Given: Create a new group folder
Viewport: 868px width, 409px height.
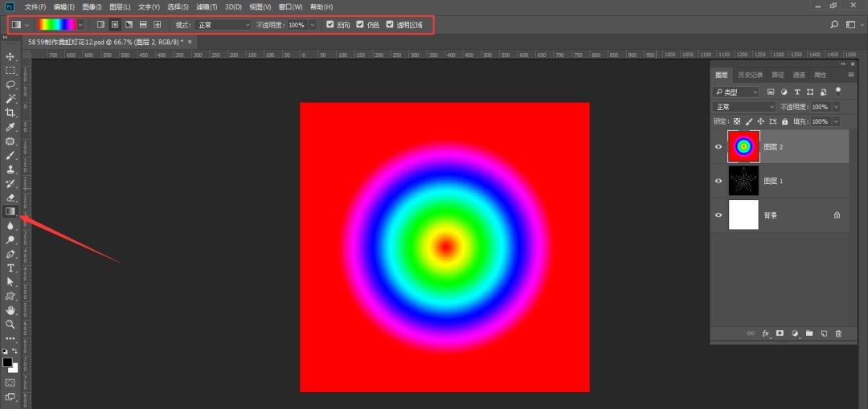Looking at the screenshot, I should 809,333.
